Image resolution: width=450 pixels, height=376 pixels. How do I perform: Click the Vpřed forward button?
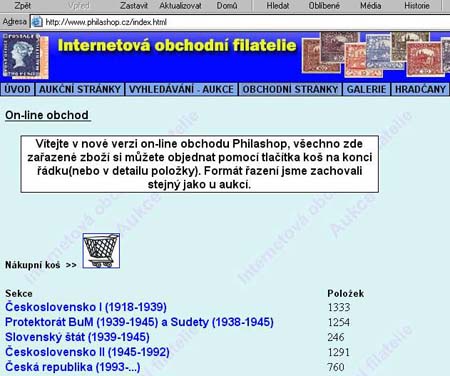tap(78, 6)
